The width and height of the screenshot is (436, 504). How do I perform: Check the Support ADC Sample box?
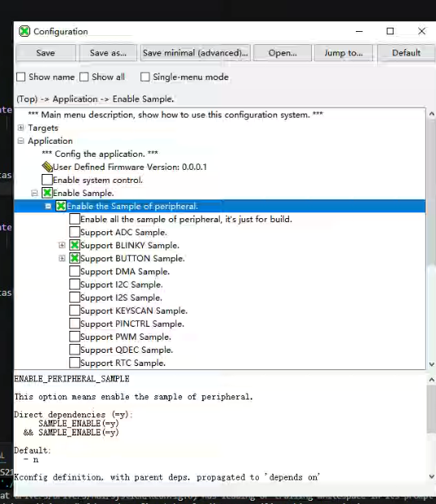pos(74,232)
